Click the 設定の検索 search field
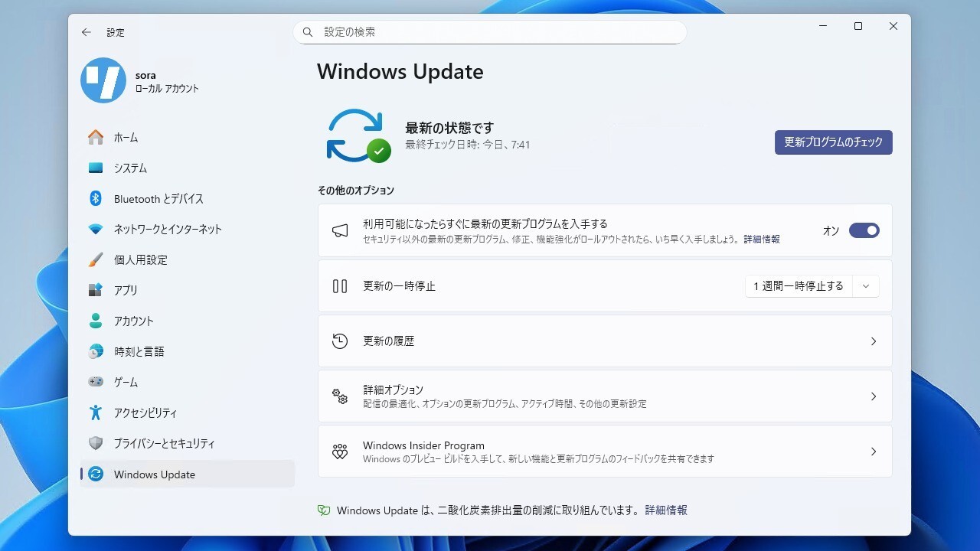980x551 pixels. tap(490, 32)
